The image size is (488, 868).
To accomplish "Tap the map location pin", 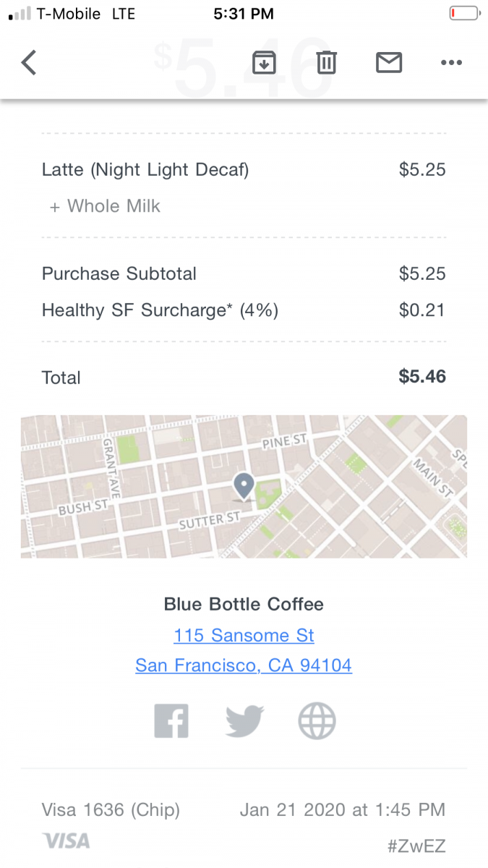I will 244,486.
